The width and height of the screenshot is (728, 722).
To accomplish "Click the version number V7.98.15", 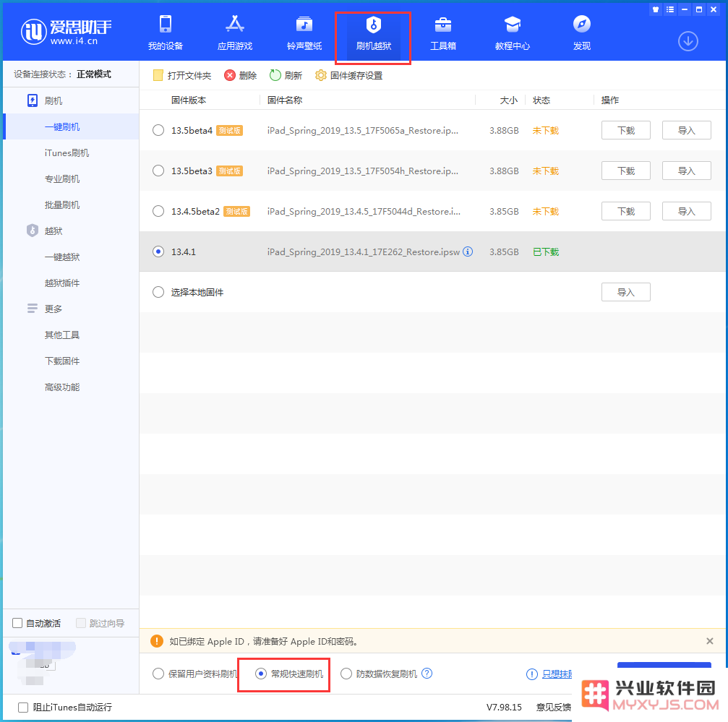I will 504,707.
